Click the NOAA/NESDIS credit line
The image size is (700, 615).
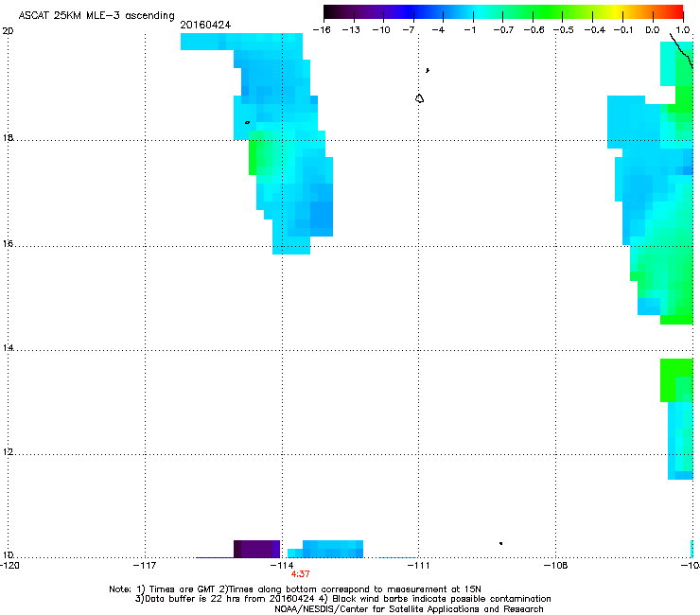409,609
